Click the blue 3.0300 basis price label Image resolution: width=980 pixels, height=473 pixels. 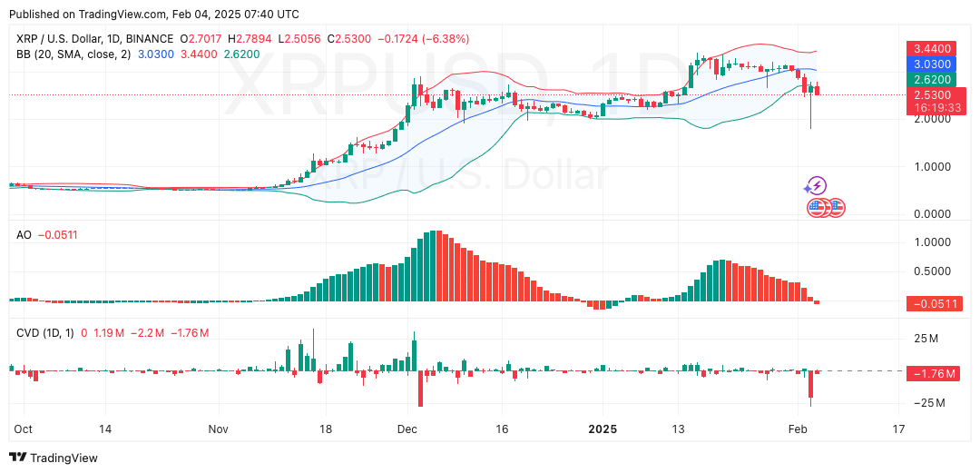tap(932, 64)
